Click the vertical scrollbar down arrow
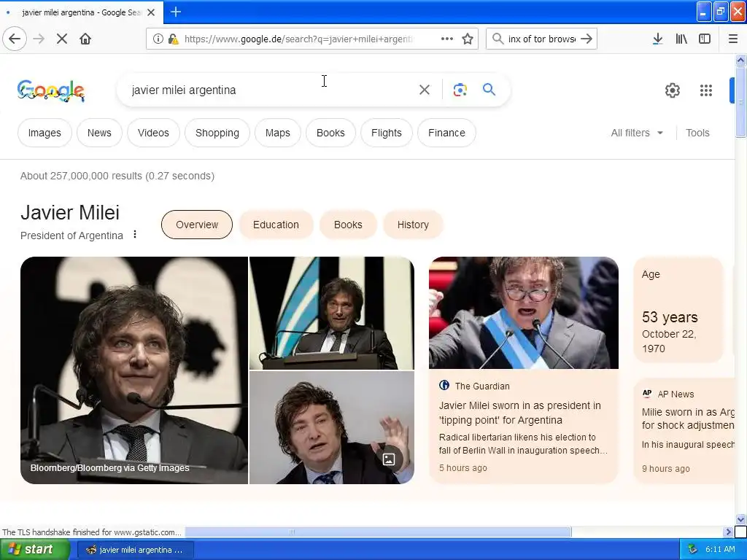This screenshot has width=747, height=560. tap(741, 519)
